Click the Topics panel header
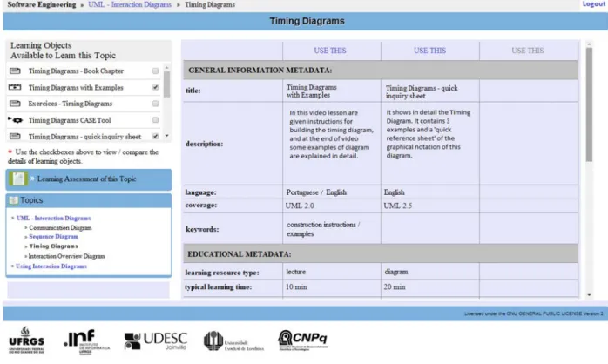 tap(88, 200)
